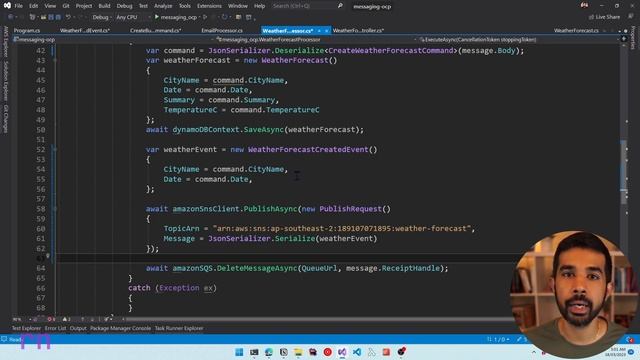The image size is (640, 360).
Task: Click the purple Visual Studio taskbar icon
Action: [x=342, y=352]
